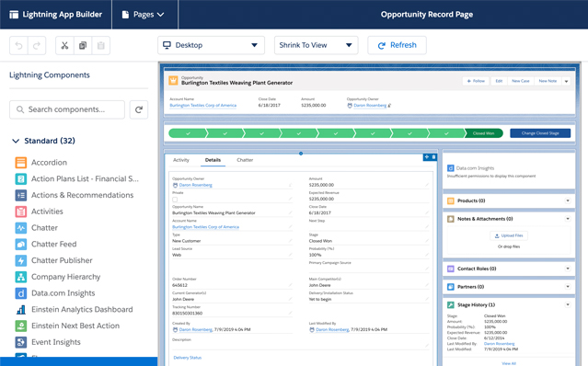The image size is (588, 366).
Task: Click the Order Number value 645612
Action: 179,285
